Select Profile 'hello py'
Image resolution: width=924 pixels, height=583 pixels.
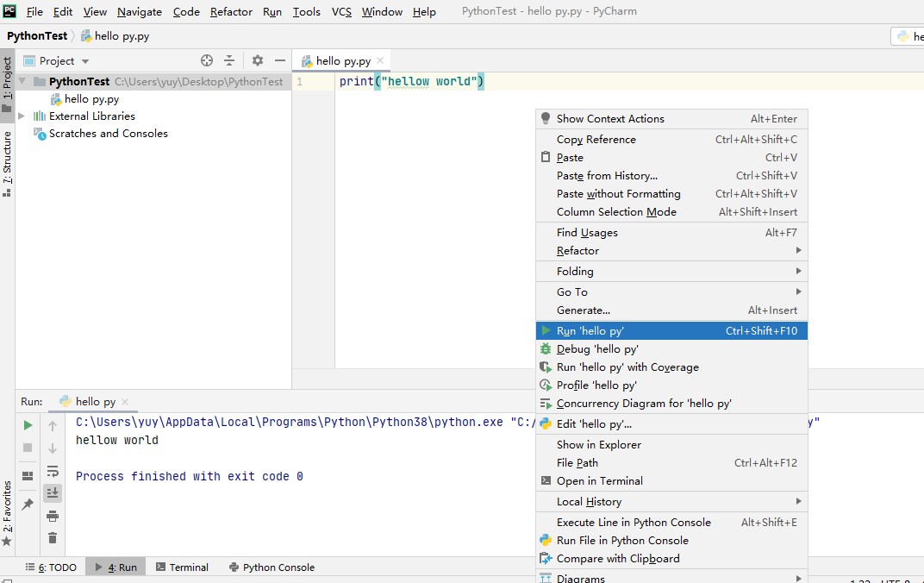tap(671, 385)
